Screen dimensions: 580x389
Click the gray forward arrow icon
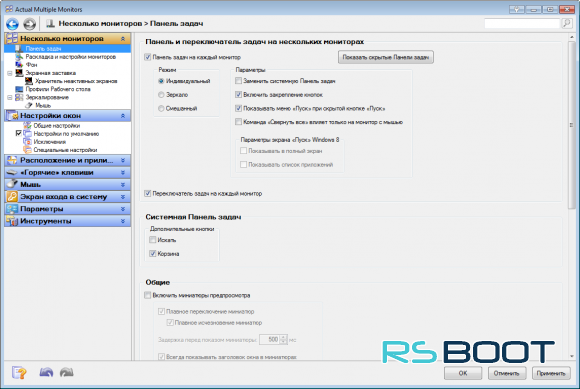tap(30, 24)
